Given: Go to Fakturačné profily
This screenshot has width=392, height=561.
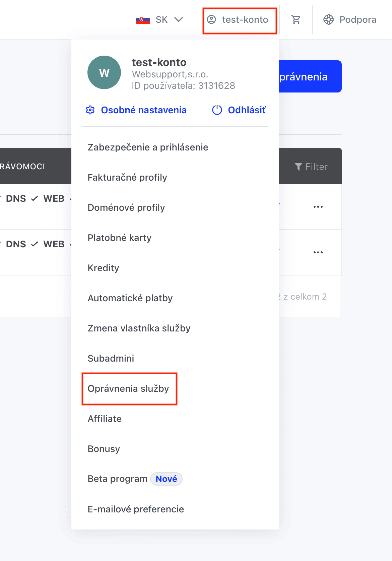Looking at the screenshot, I should pyautogui.click(x=127, y=178).
